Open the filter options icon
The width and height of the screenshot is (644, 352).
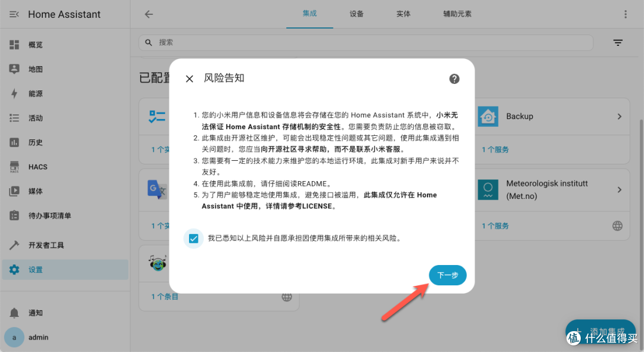click(x=618, y=43)
